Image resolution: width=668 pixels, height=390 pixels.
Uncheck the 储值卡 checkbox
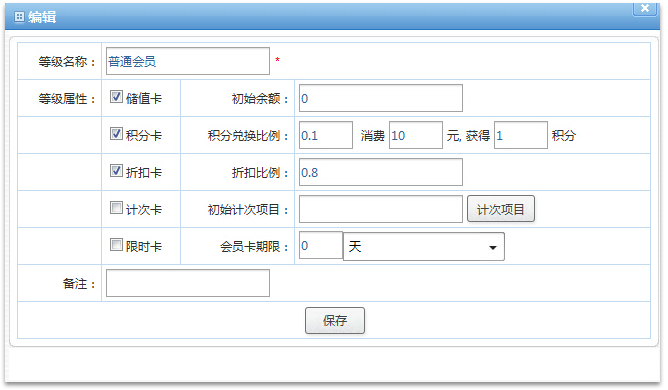116,97
